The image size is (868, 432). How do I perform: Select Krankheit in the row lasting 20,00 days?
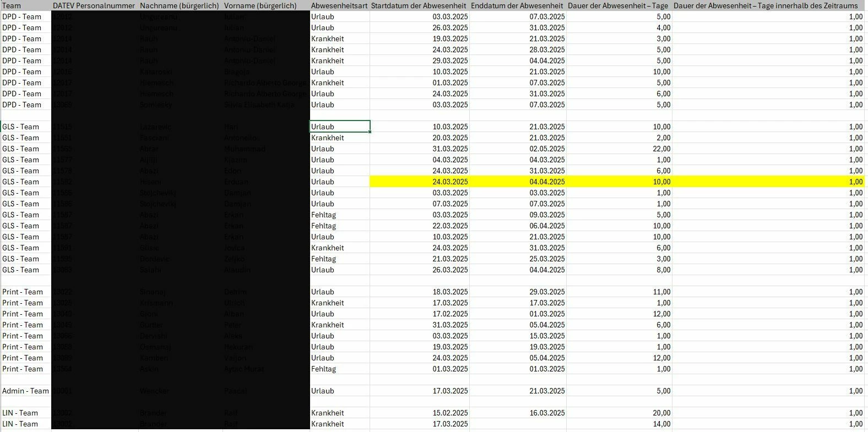pos(328,413)
